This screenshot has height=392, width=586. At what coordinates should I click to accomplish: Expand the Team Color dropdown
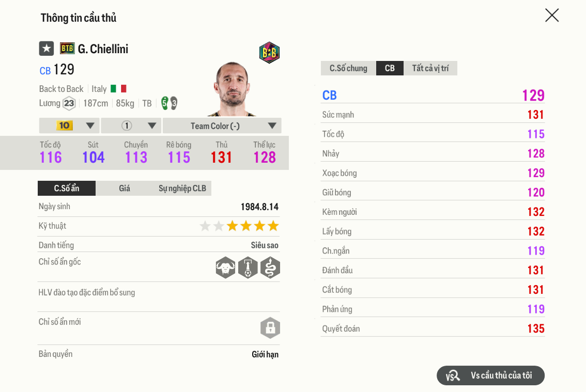point(222,126)
